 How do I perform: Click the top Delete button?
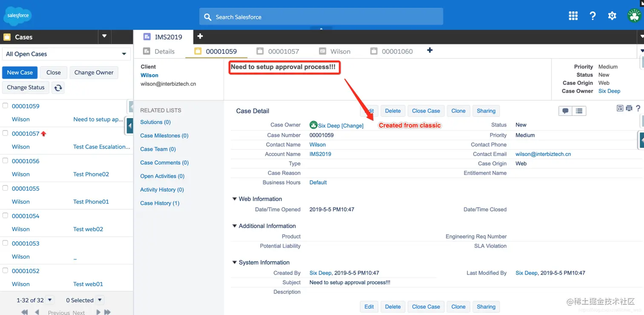coord(393,111)
